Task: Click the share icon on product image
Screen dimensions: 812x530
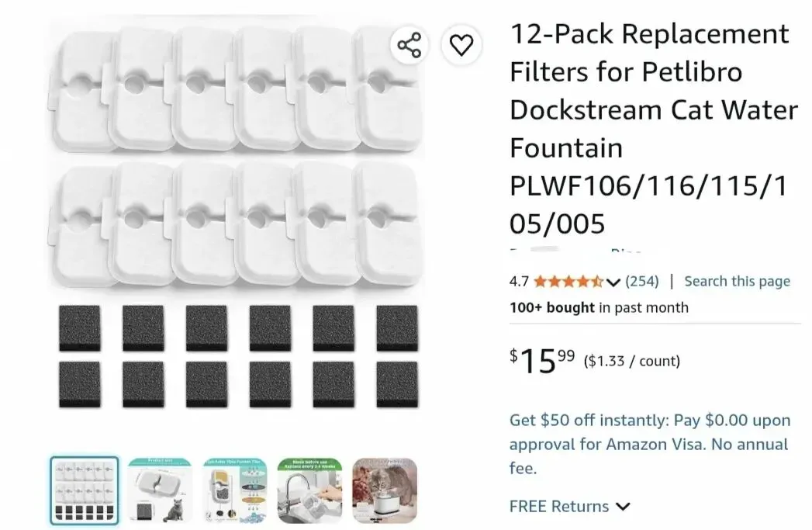Action: coord(409,45)
